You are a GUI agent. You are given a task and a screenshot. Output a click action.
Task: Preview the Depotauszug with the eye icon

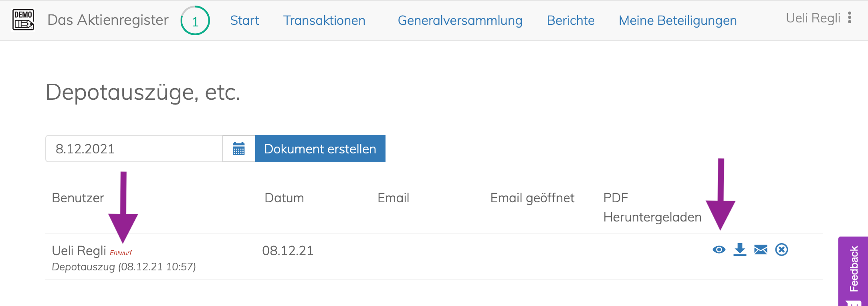(719, 250)
